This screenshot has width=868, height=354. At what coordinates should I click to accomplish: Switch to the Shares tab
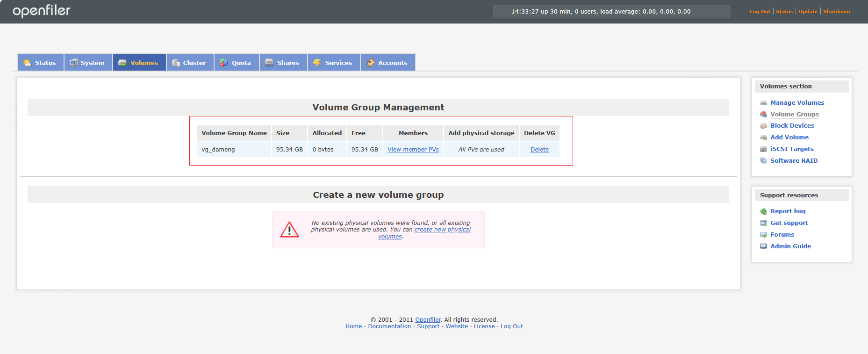point(283,63)
